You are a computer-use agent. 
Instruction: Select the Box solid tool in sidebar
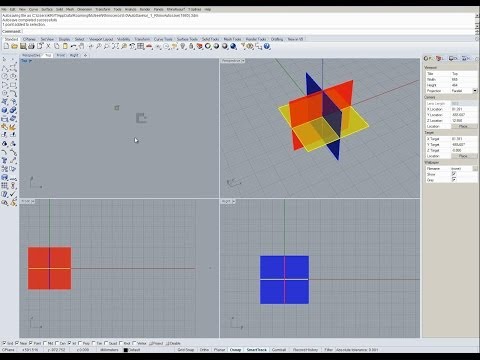coord(4,110)
